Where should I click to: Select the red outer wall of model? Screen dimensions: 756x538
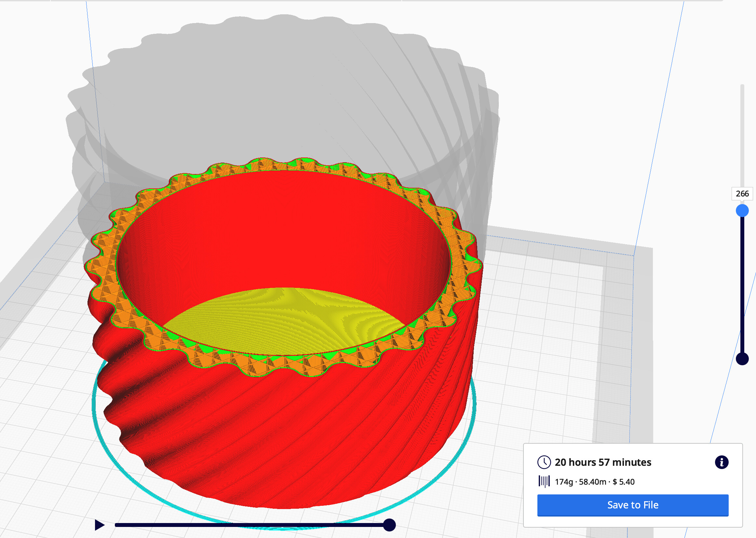click(298, 447)
